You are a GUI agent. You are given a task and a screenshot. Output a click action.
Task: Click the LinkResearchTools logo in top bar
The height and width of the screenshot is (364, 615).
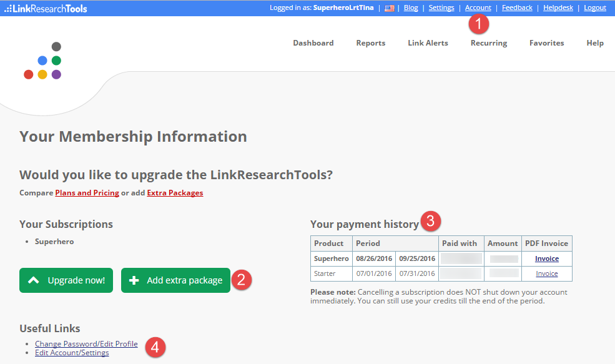click(46, 8)
